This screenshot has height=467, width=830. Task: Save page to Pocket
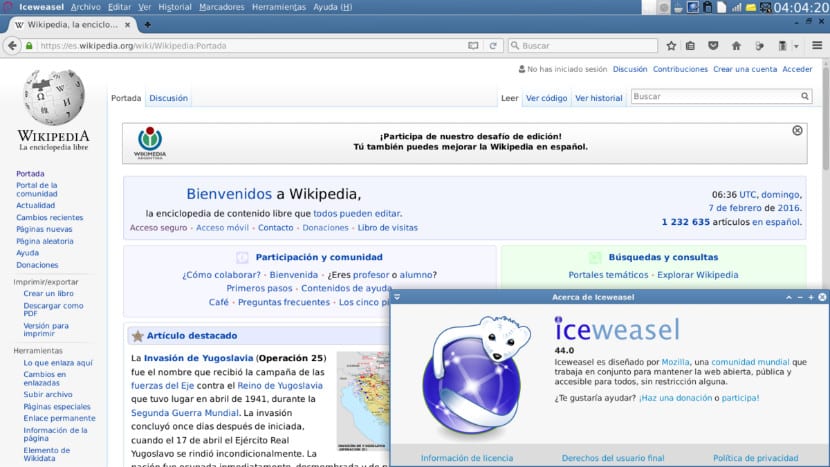[713, 46]
